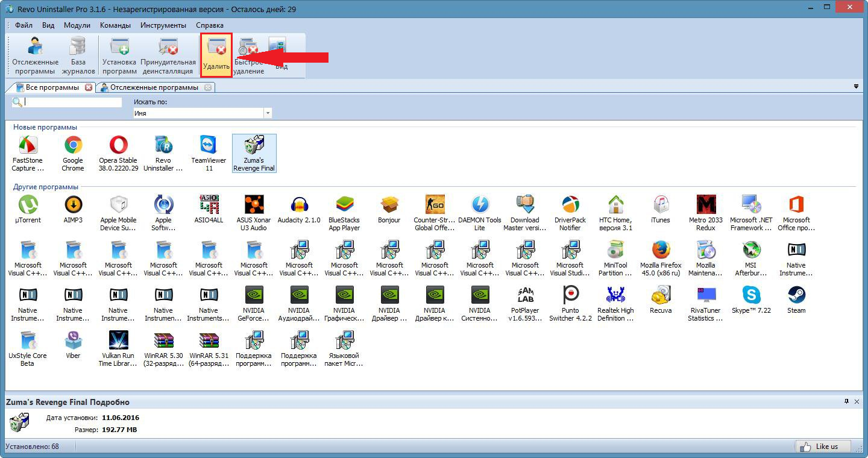
Task: Open the Вид menu
Action: click(48, 25)
